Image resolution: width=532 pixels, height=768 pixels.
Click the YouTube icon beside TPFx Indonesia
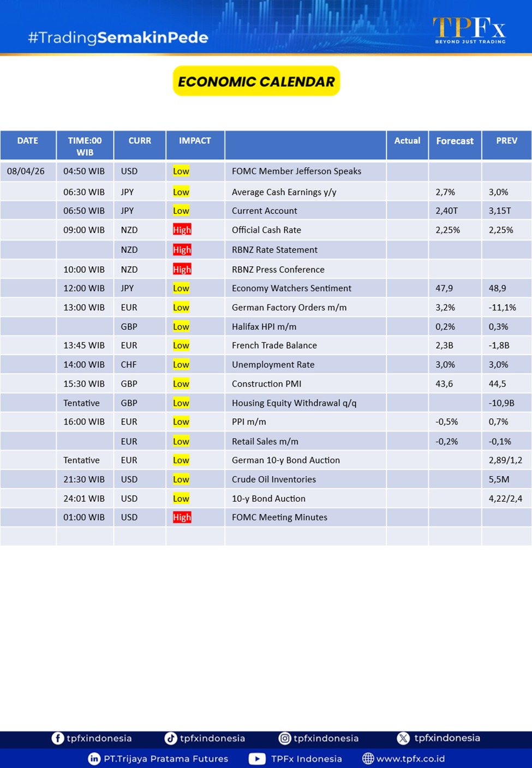[x=257, y=759]
